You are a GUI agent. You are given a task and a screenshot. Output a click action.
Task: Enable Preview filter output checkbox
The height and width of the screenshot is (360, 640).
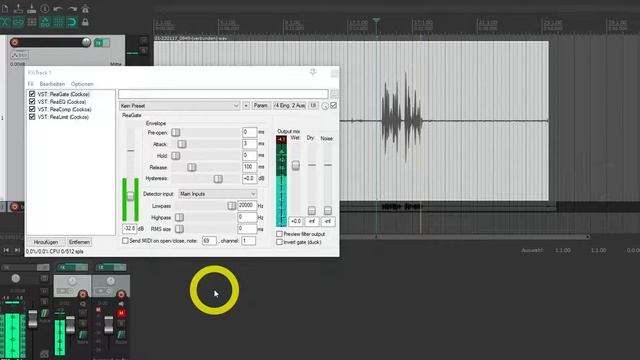[279, 234]
